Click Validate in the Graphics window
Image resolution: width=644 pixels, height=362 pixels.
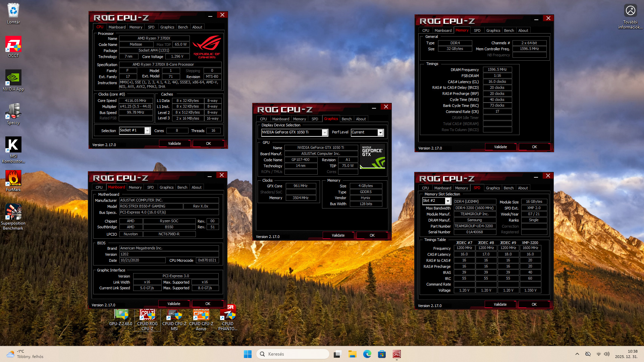pyautogui.click(x=338, y=235)
